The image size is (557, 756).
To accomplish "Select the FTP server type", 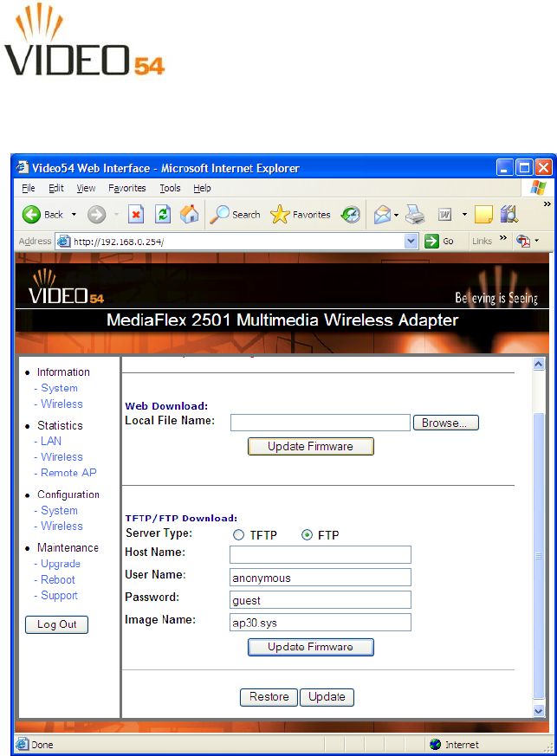I will coord(307,534).
